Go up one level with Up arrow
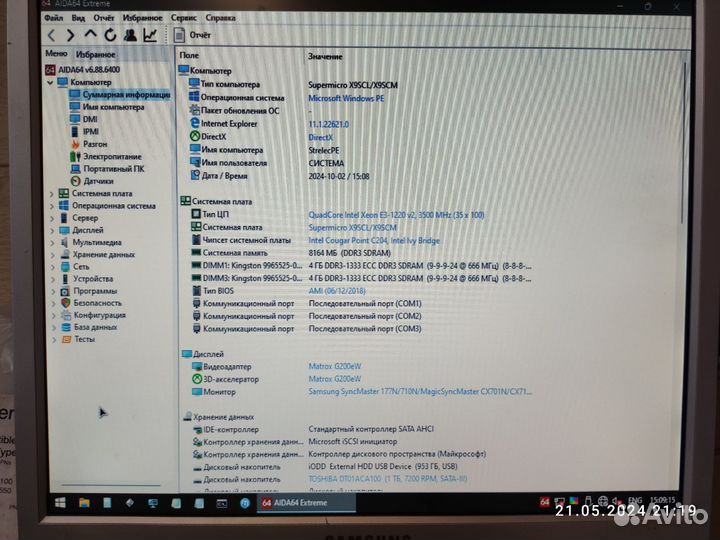 coord(90,34)
